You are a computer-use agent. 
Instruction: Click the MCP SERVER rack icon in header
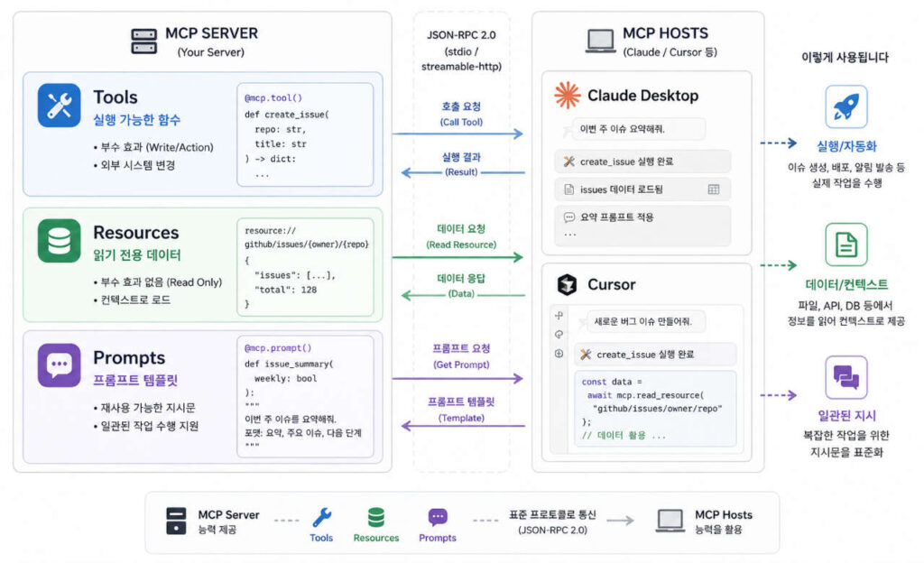143,42
